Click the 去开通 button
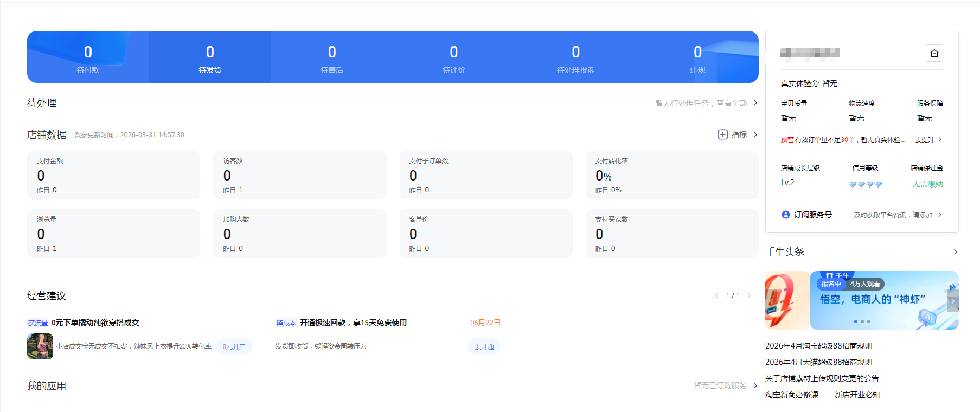 pos(484,346)
